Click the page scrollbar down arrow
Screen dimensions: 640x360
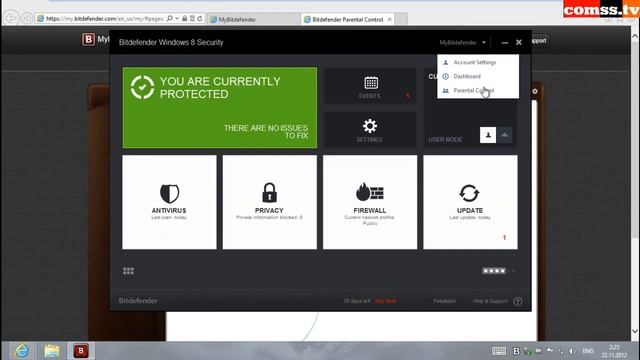pyautogui.click(x=635, y=331)
